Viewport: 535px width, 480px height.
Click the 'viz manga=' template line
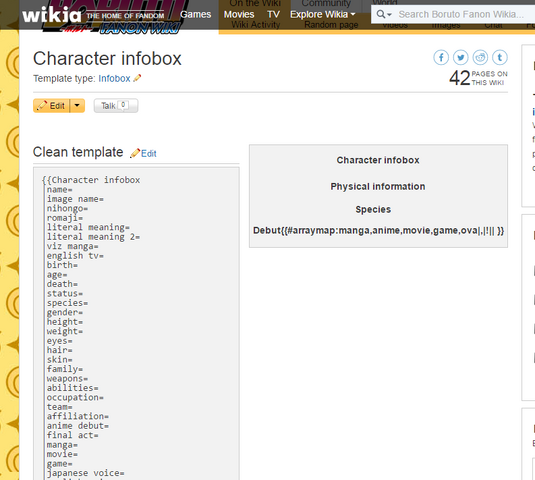click(x=72, y=246)
